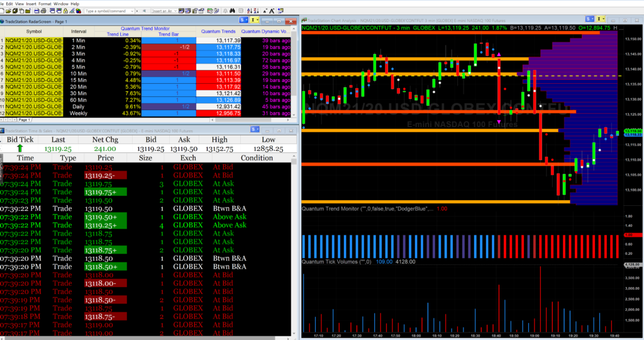
Task: Click the red -1/2 Trend Bar cell
Action: [169, 47]
